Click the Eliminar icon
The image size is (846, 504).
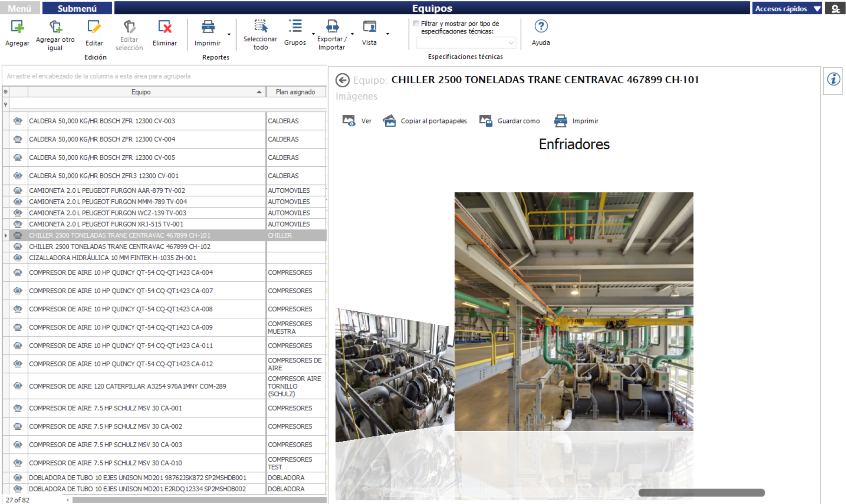(x=165, y=27)
